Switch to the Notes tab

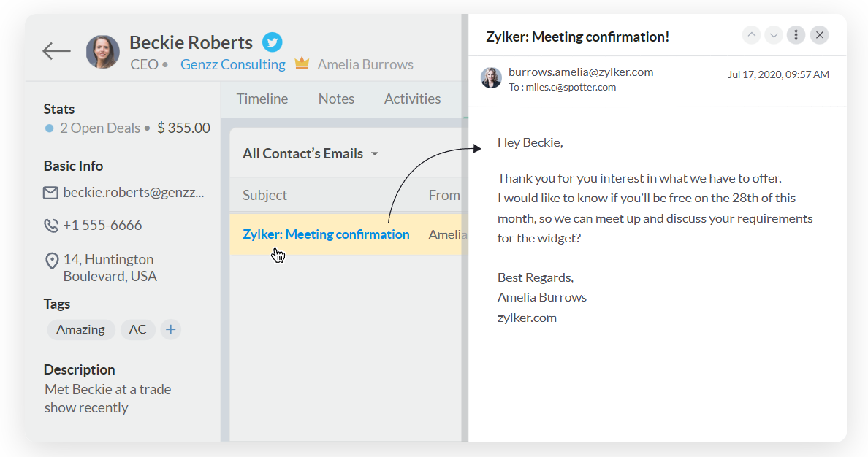[x=336, y=99]
